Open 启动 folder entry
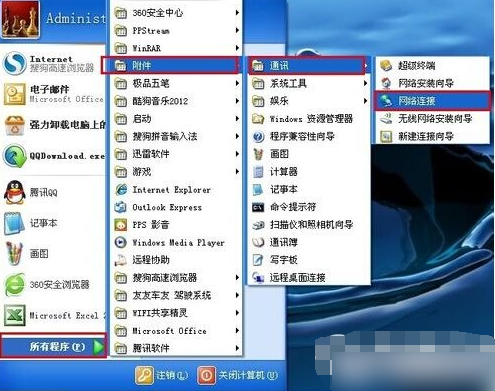Screen dimensions: 495x391 coord(176,118)
